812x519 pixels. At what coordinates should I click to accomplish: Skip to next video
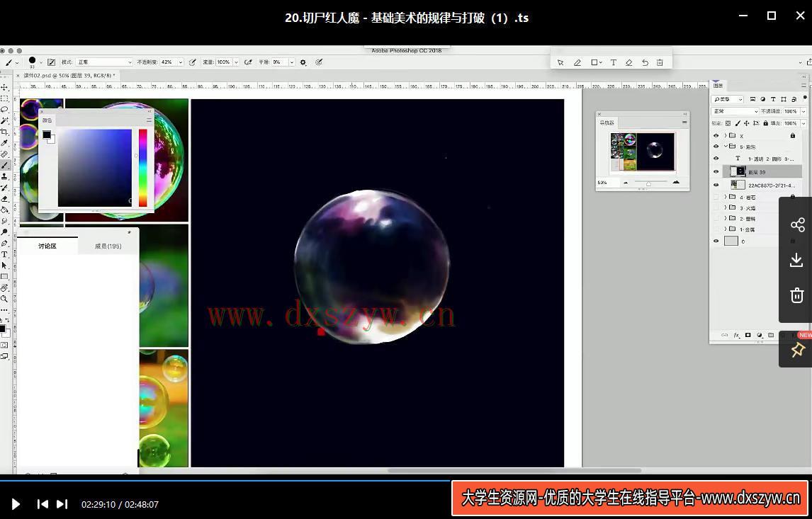(x=62, y=504)
